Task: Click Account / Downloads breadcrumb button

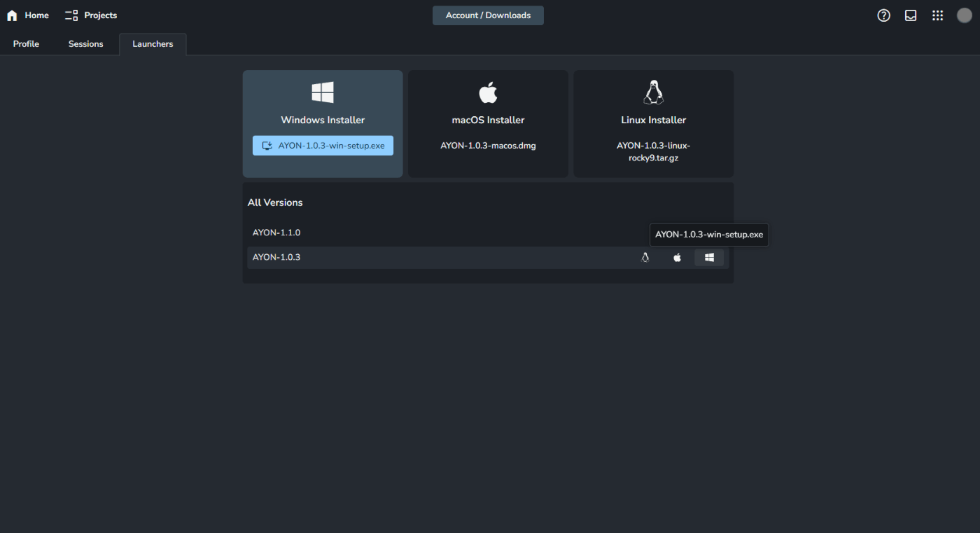Action: tap(488, 15)
